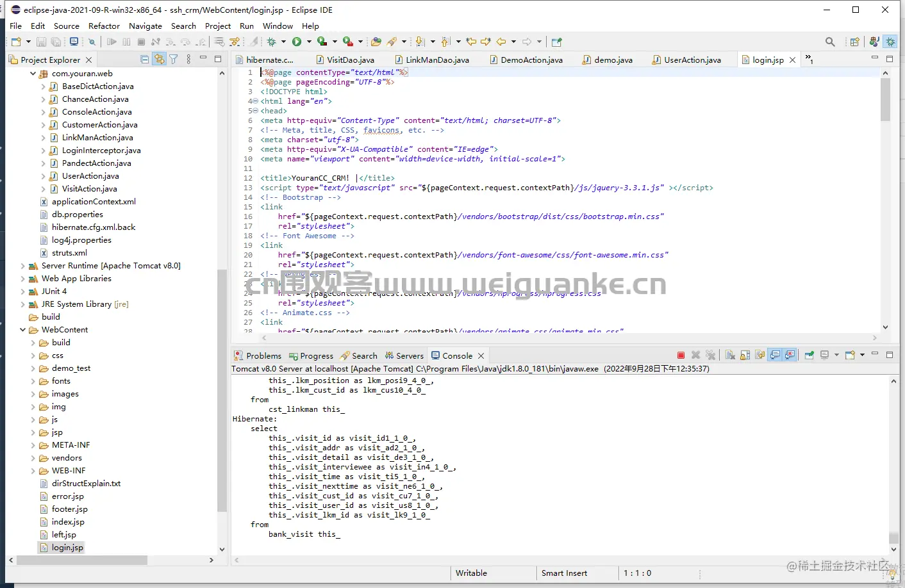Image resolution: width=905 pixels, height=588 pixels.
Task: Open the Run button dropdown arrow
Action: click(309, 42)
